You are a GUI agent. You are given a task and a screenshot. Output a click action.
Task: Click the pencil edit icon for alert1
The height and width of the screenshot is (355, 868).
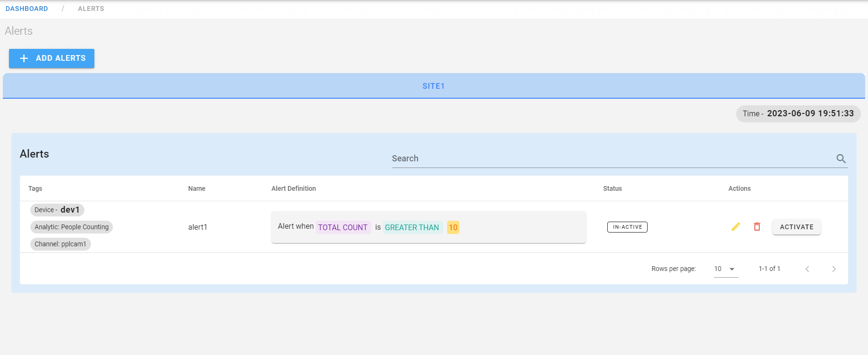(736, 227)
